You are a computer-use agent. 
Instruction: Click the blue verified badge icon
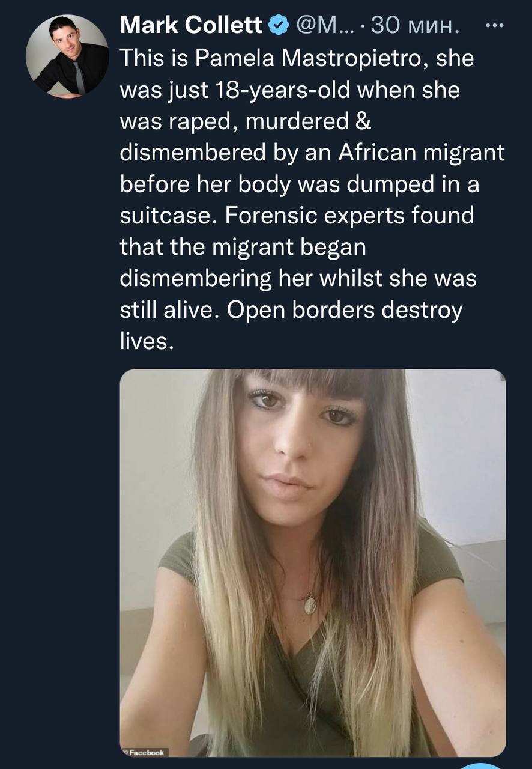(x=276, y=26)
